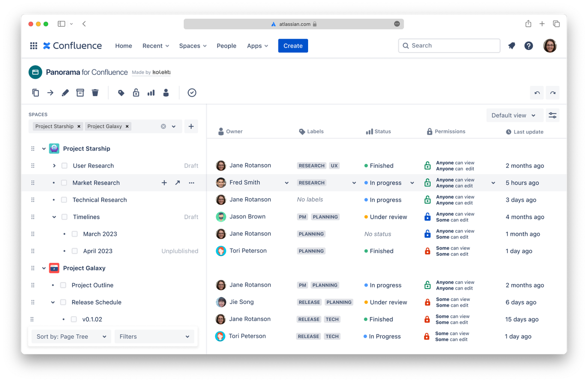
Task: Click the blue Create button
Action: pos(293,46)
